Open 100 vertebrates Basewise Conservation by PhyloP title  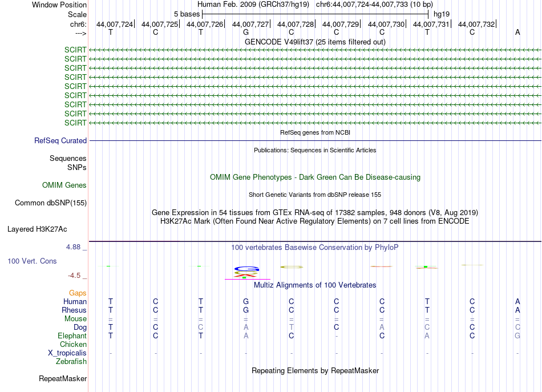pyautogui.click(x=315, y=247)
